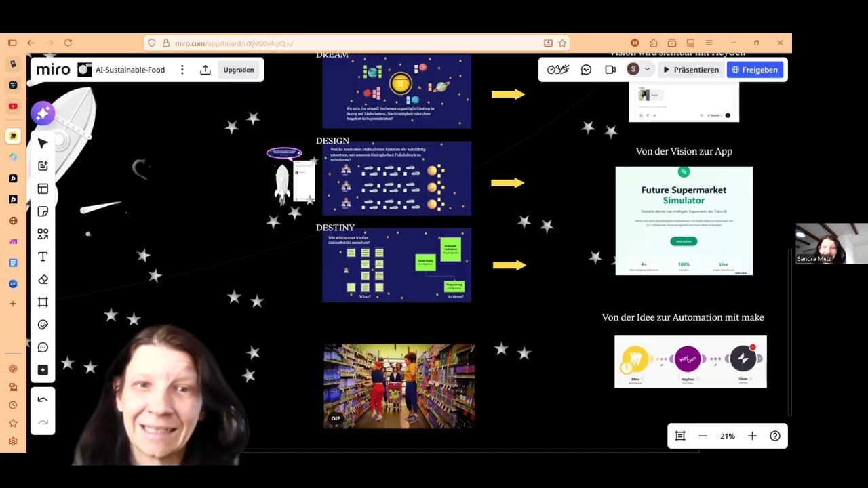Select the supermarket GIF image
Image resolution: width=868 pixels, height=488 pixels.
click(399, 386)
